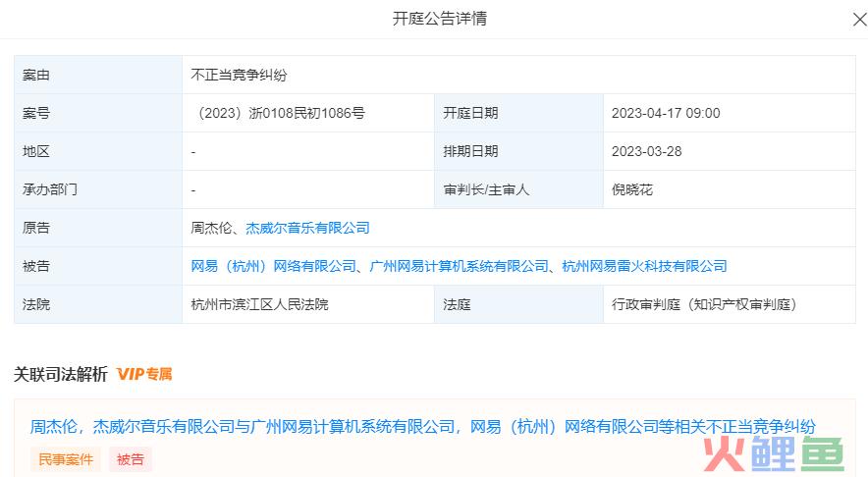Screen dimensions: 868x477
Task: Click the 民事案件 tag
Action: (x=66, y=459)
